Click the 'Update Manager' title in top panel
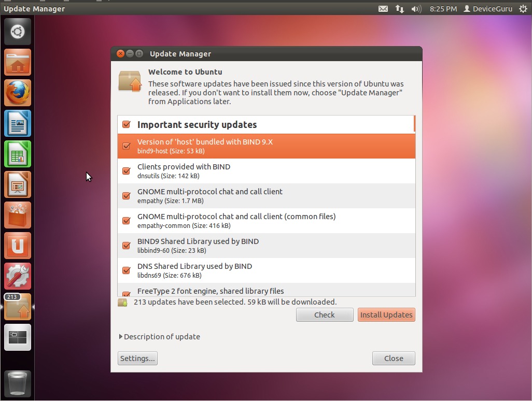The height and width of the screenshot is (401, 532). (34, 9)
